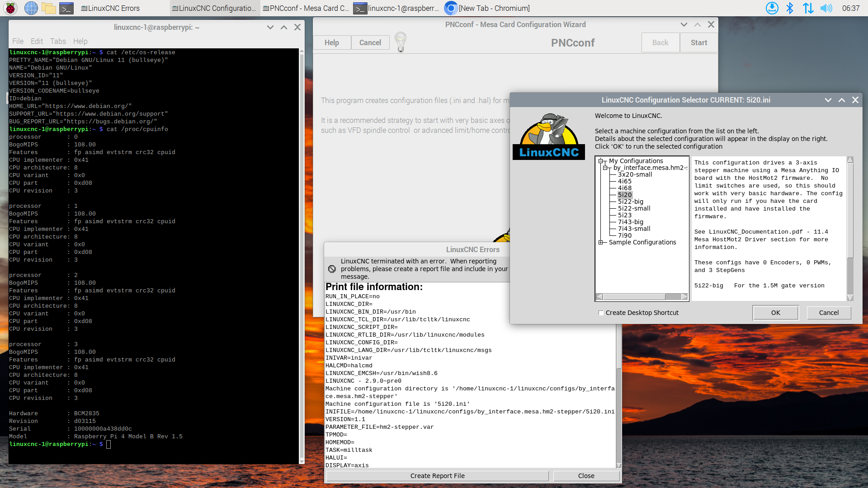Launch terminal from the panel launcher
This screenshot has height=488, width=868.
[x=66, y=8]
